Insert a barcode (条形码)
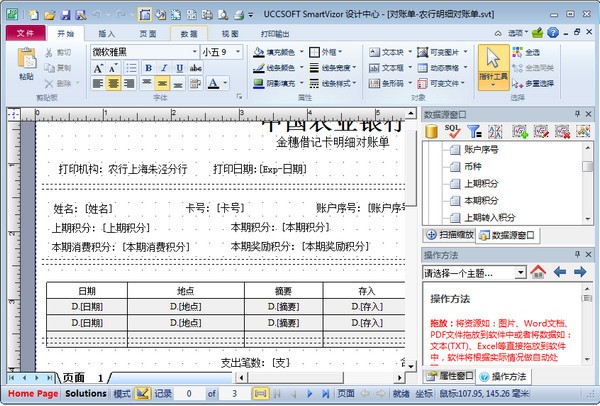This screenshot has height=406, width=600. (x=386, y=83)
